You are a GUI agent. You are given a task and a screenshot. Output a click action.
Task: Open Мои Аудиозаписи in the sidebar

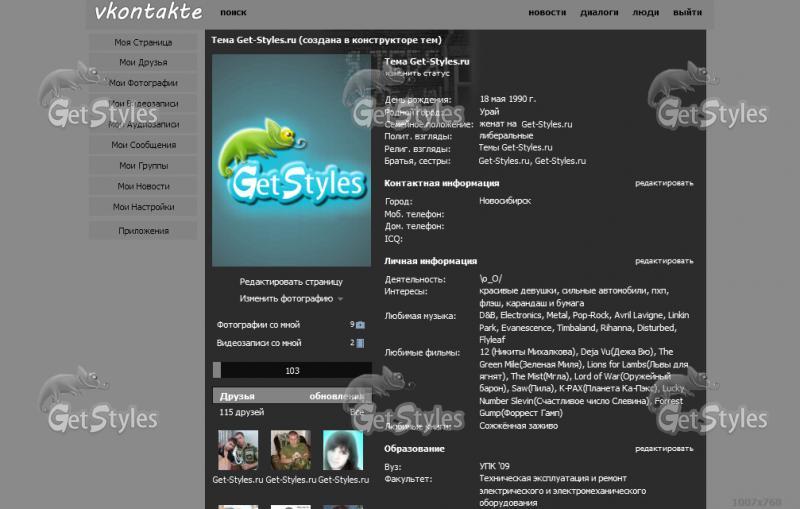[143, 124]
